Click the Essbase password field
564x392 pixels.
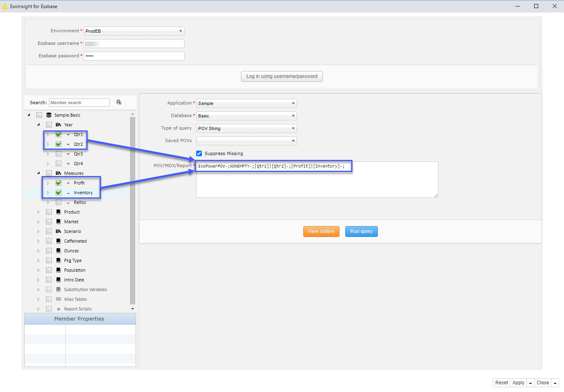click(134, 56)
